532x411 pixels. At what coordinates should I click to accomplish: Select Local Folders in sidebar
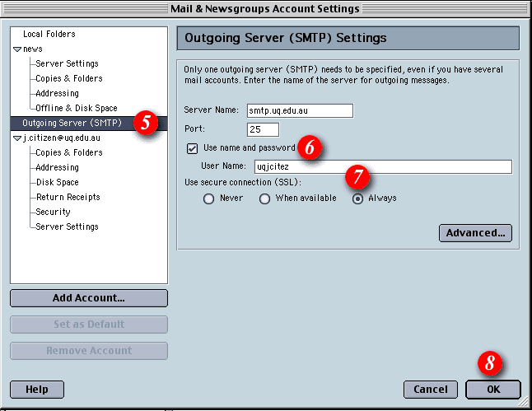[49, 34]
